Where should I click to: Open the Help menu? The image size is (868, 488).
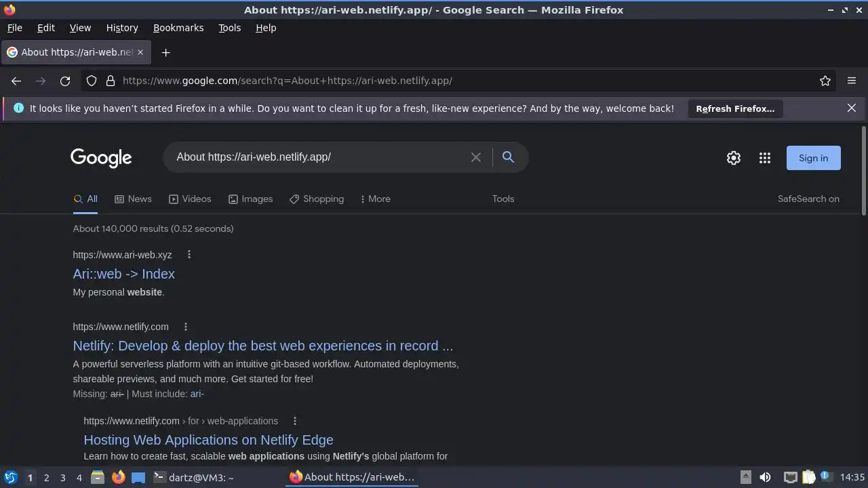click(x=266, y=28)
